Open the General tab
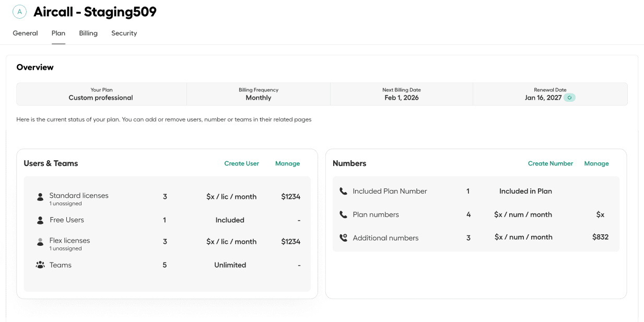Viewport: 644px width, 322px height. 26,33
